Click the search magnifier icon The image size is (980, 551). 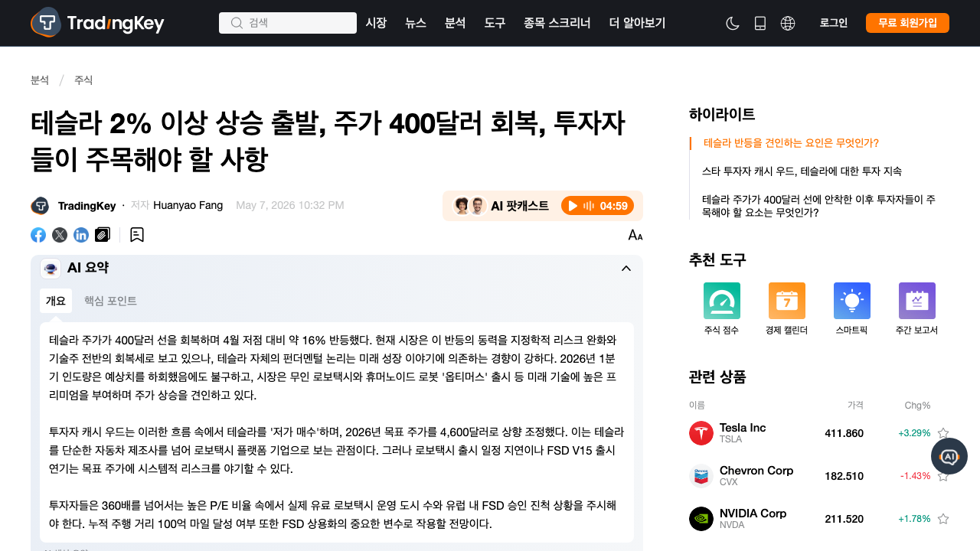tap(237, 23)
